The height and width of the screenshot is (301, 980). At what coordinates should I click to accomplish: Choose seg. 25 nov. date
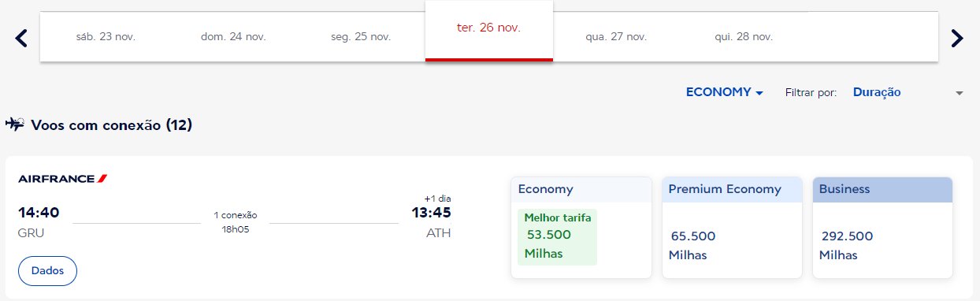coord(361,36)
